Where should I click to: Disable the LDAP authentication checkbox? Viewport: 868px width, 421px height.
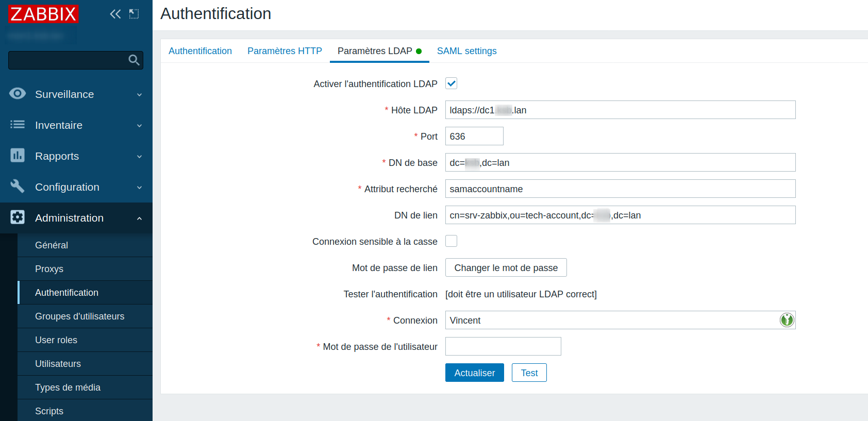coord(451,83)
